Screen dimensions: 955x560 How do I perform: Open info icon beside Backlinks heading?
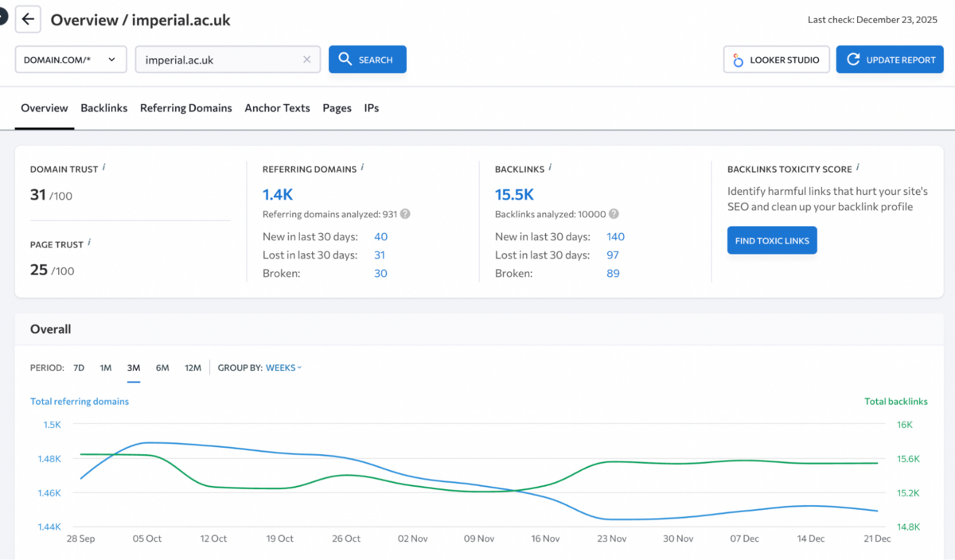tap(550, 168)
